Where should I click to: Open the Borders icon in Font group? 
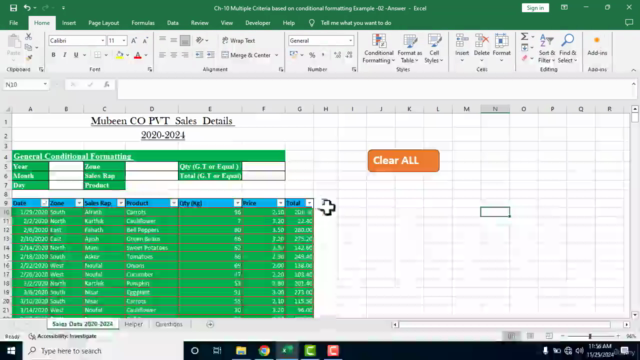pyautogui.click(x=97, y=55)
